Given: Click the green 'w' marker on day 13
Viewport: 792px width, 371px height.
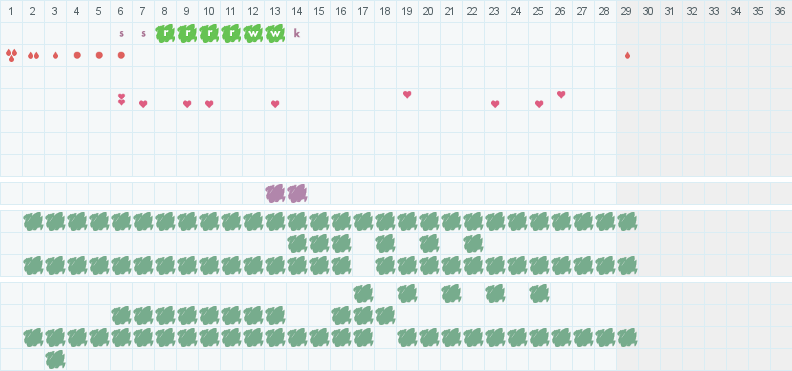Looking at the screenshot, I should (275, 34).
